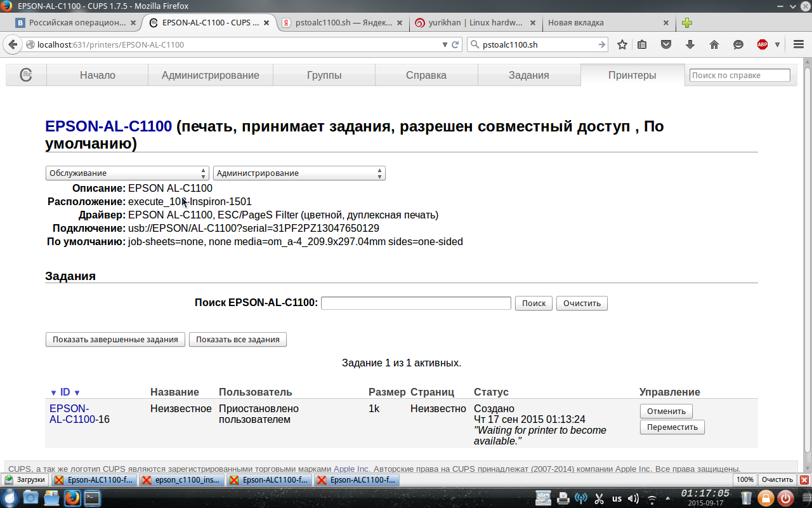Click the red power shutdown button
The height and width of the screenshot is (508, 812).
point(785,498)
